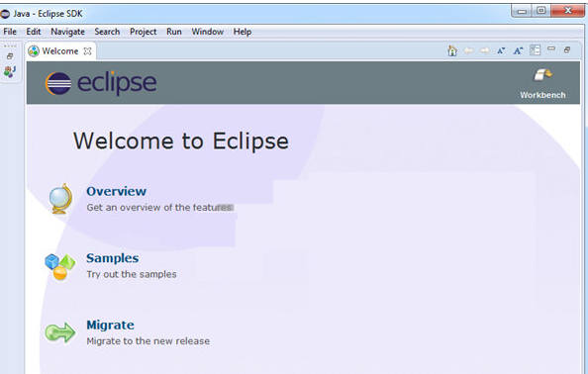Open the Overview link
The image size is (588, 374).
point(116,191)
